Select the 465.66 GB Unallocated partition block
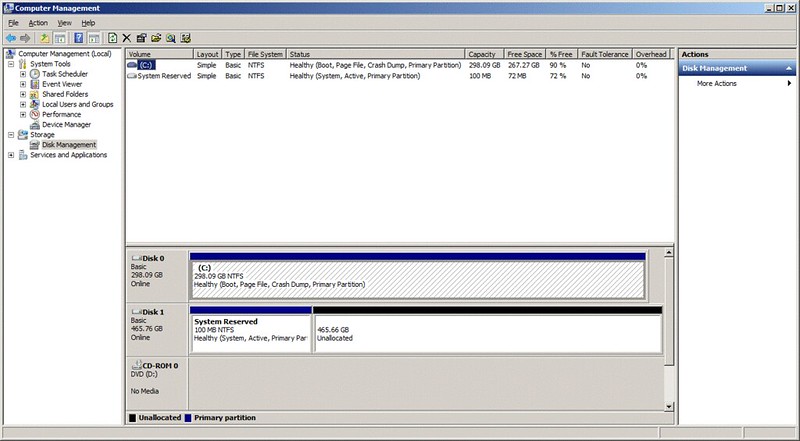The image size is (800, 441). 487,335
